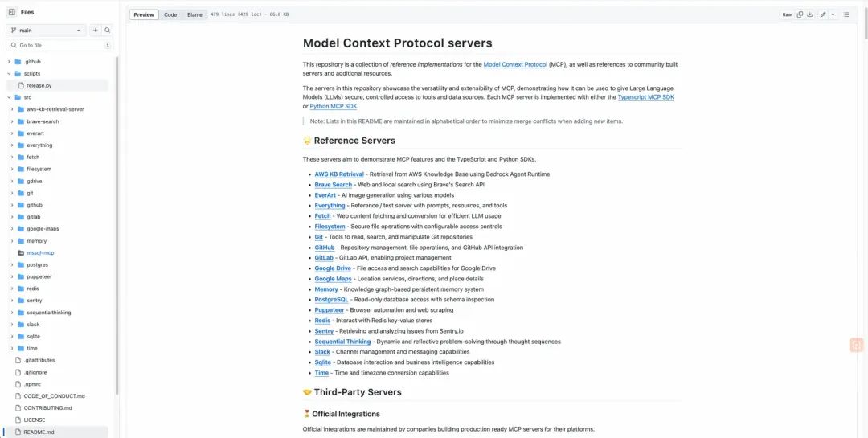
Task: Open the Python MCP SDK link
Action: [x=334, y=106]
